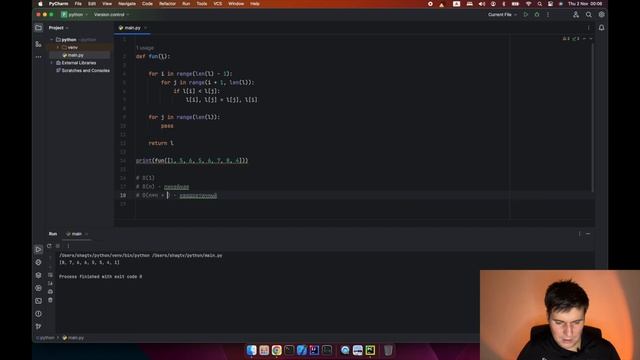The image size is (640, 360).
Task: Open the Project view selector dropdown
Action: 58,28
